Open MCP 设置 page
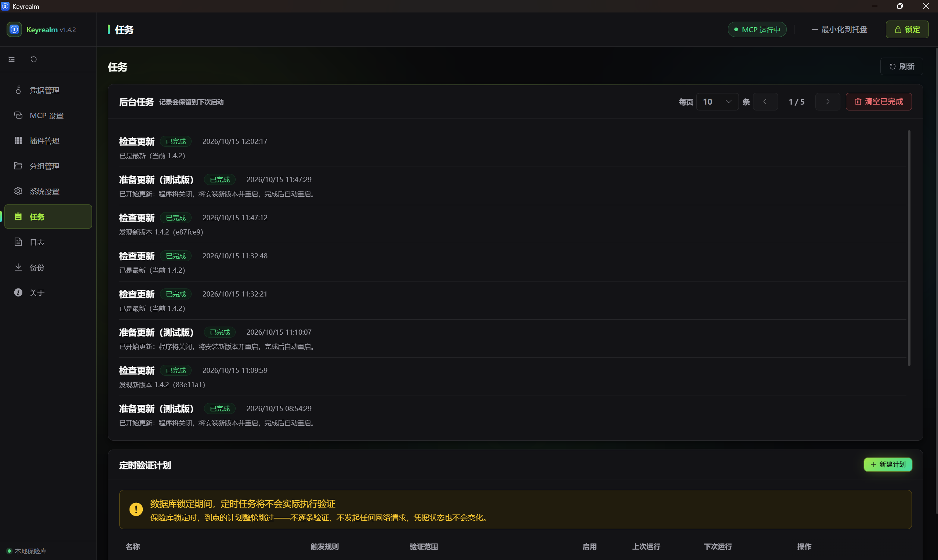Screen dimensions: 938x560 point(48,116)
